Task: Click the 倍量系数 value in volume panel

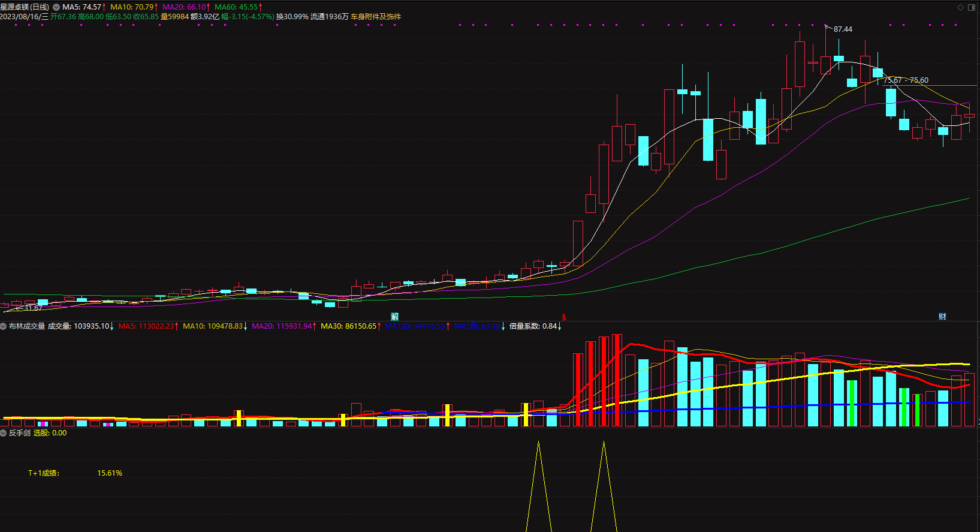Action: pos(533,326)
